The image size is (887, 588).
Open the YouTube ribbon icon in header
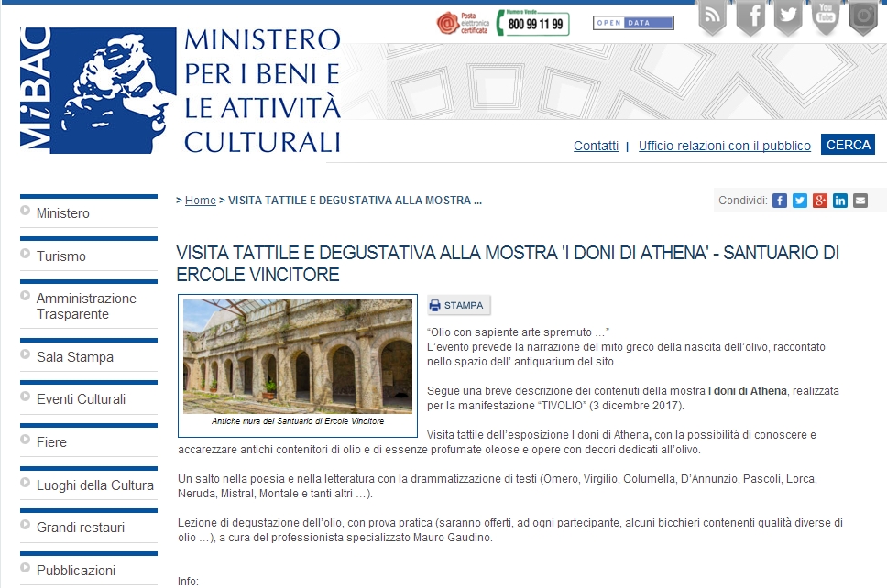point(825,17)
